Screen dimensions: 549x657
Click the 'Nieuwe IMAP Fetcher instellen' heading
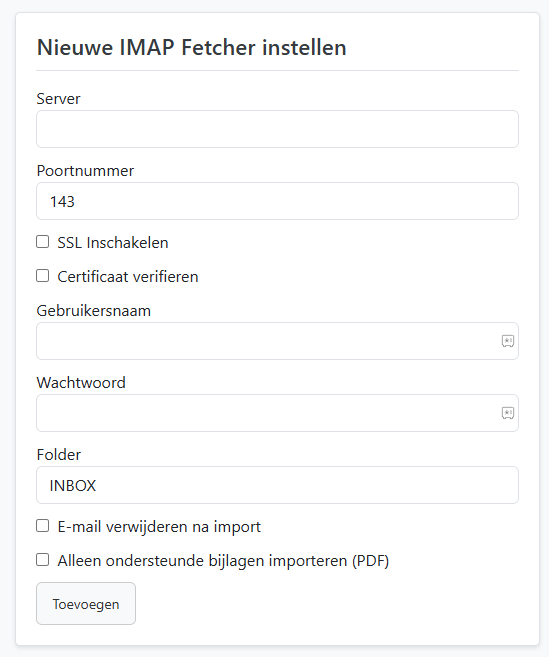[x=192, y=47]
